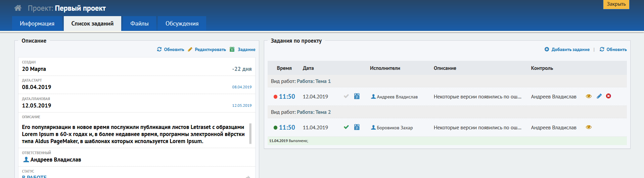Click plus icon to add task

coord(547,49)
